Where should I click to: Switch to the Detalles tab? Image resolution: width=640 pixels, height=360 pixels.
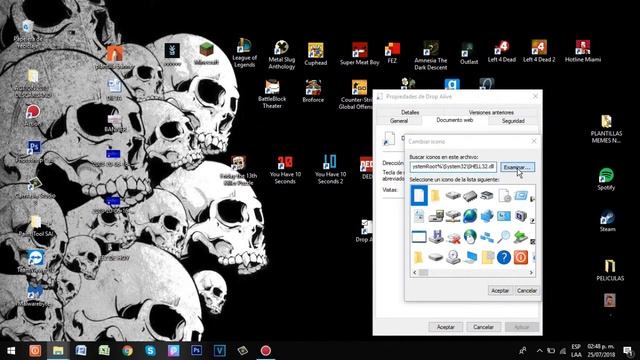(410, 112)
